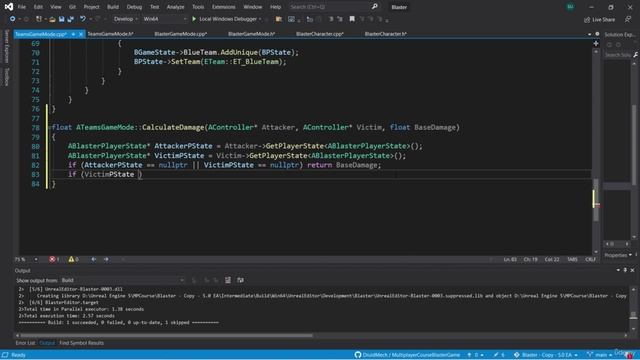
Task: Switch to BlasterGameMode.h tab
Action: [251, 34]
